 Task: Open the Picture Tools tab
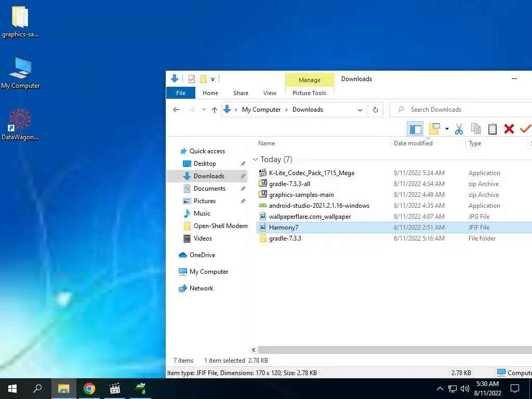309,93
